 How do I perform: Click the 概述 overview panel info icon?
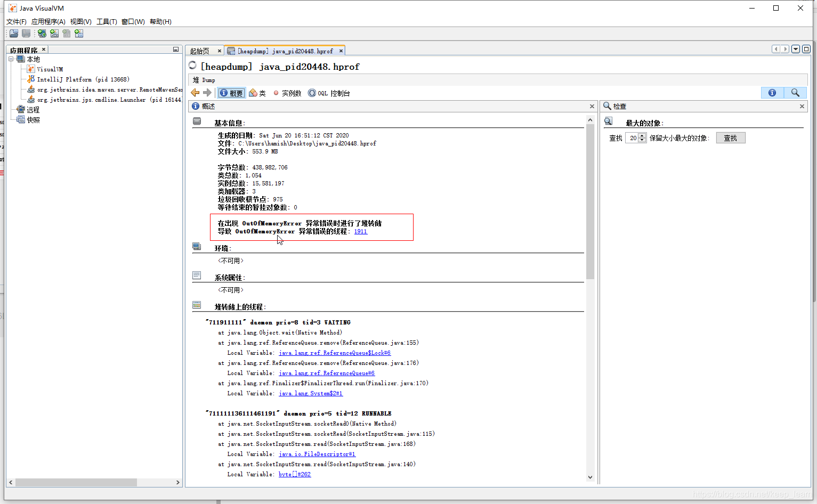[x=196, y=106]
